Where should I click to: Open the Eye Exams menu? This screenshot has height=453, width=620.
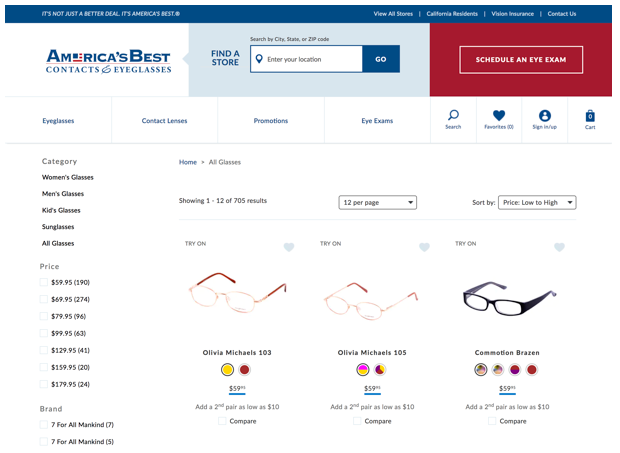click(x=377, y=121)
